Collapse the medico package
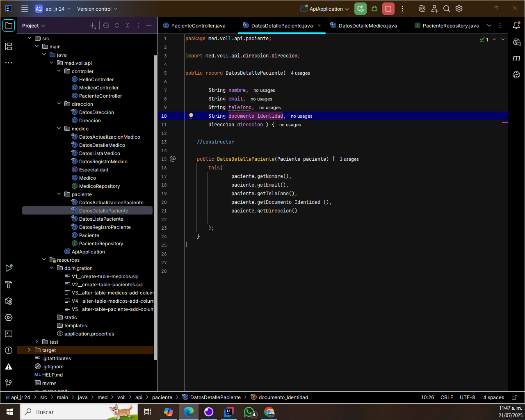The height and width of the screenshot is (420, 525). click(59, 128)
